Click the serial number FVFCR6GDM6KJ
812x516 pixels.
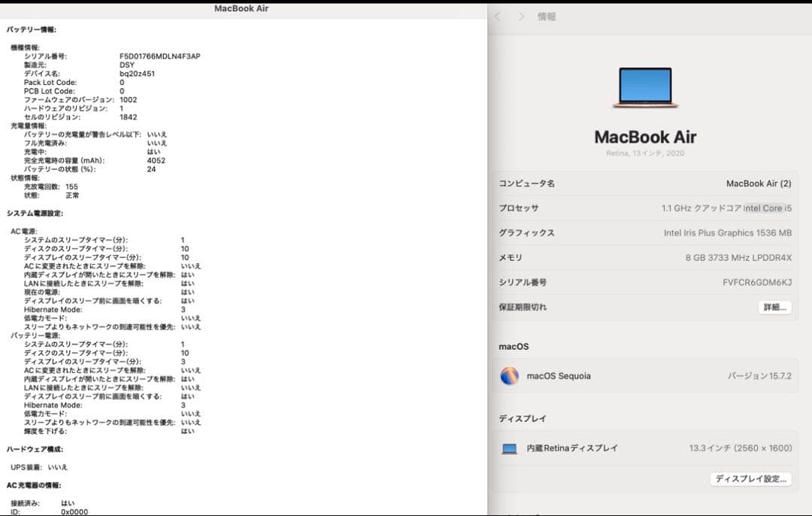757,282
